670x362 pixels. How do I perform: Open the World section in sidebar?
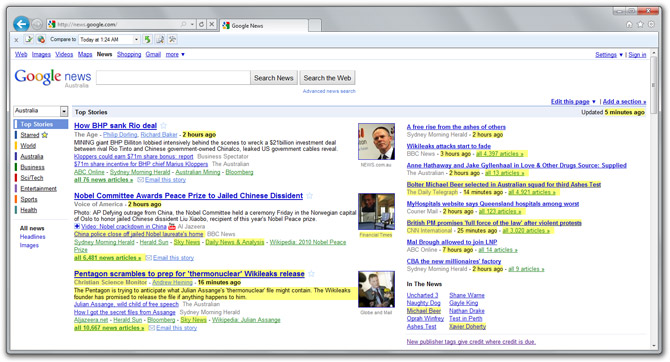point(28,146)
